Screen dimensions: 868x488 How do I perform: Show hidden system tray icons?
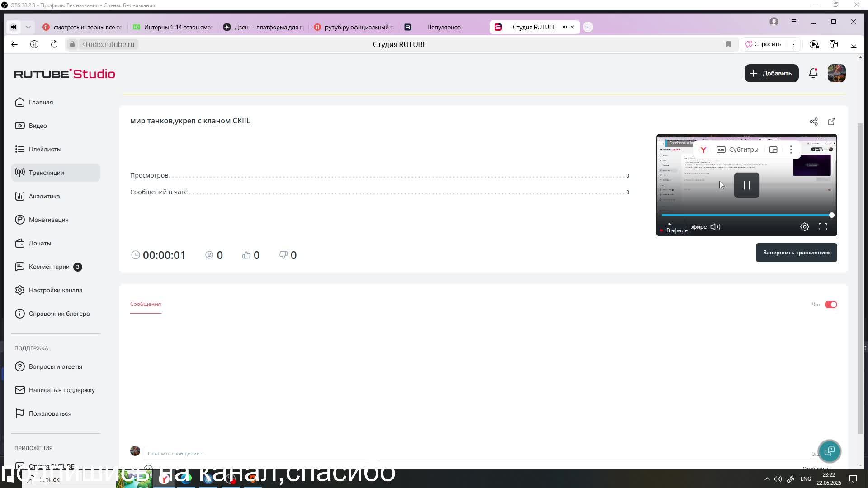click(x=767, y=479)
